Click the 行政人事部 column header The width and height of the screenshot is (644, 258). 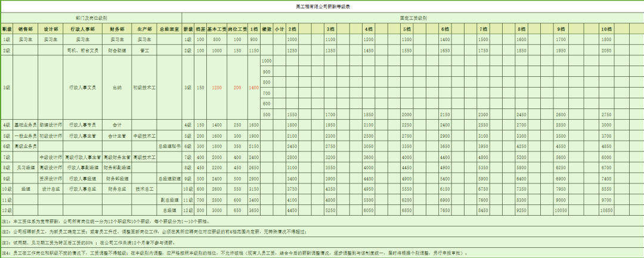pos(82,29)
